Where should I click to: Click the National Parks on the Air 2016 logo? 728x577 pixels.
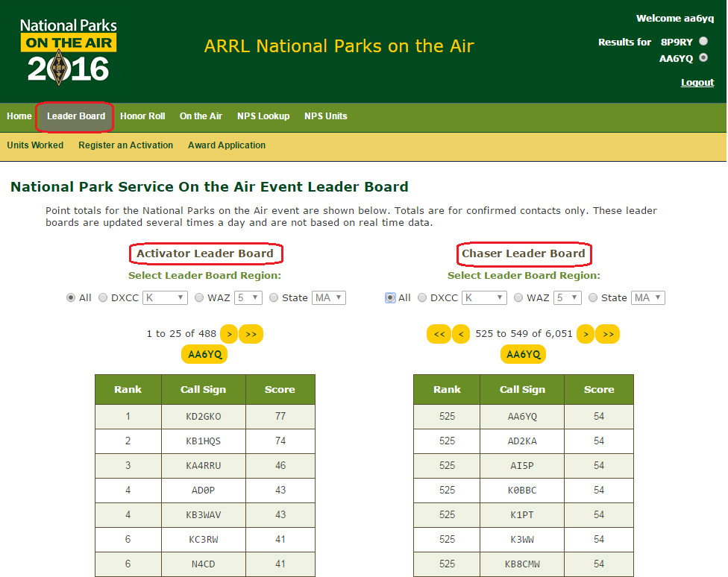point(69,50)
